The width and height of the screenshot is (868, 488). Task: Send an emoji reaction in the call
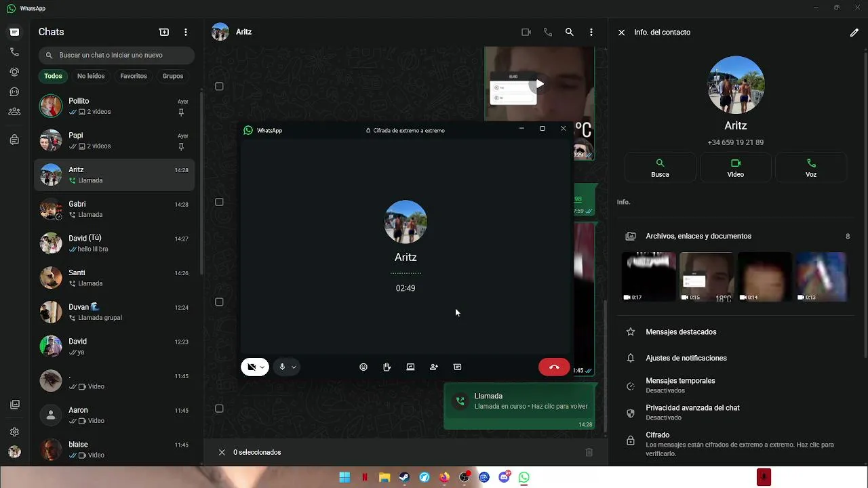click(363, 367)
